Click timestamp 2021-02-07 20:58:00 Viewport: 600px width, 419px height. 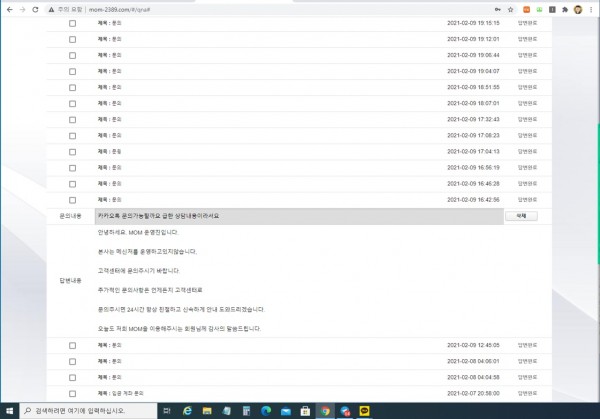(473, 393)
